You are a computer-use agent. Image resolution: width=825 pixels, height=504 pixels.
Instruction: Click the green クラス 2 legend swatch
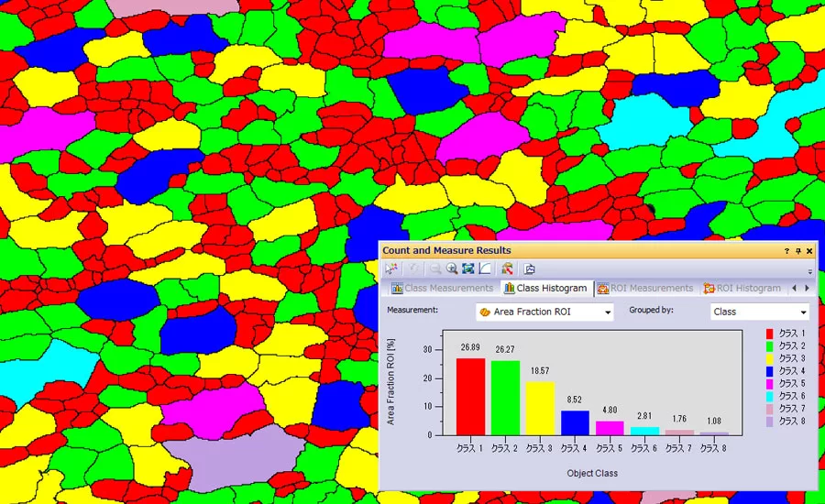769,346
